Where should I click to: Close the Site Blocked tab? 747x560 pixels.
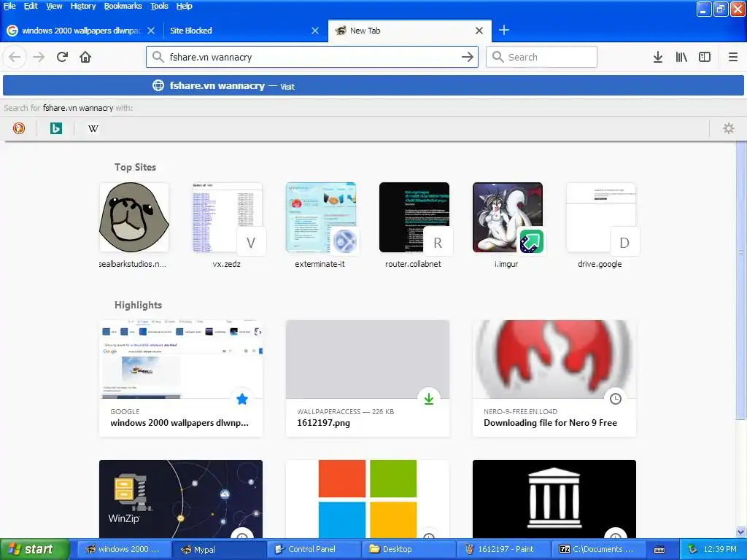(x=315, y=31)
